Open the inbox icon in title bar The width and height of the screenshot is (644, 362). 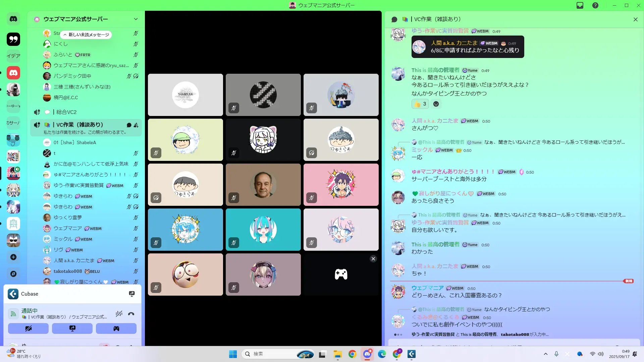tap(580, 5)
